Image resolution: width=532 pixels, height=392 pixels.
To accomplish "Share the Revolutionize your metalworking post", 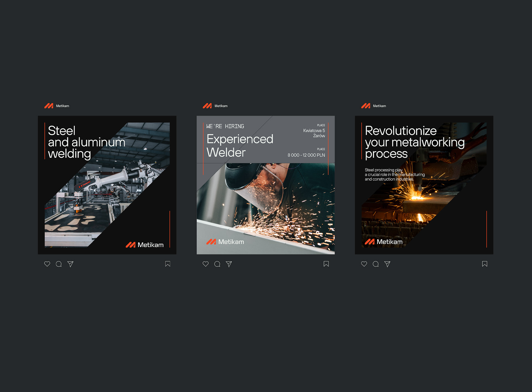I will pyautogui.click(x=387, y=264).
